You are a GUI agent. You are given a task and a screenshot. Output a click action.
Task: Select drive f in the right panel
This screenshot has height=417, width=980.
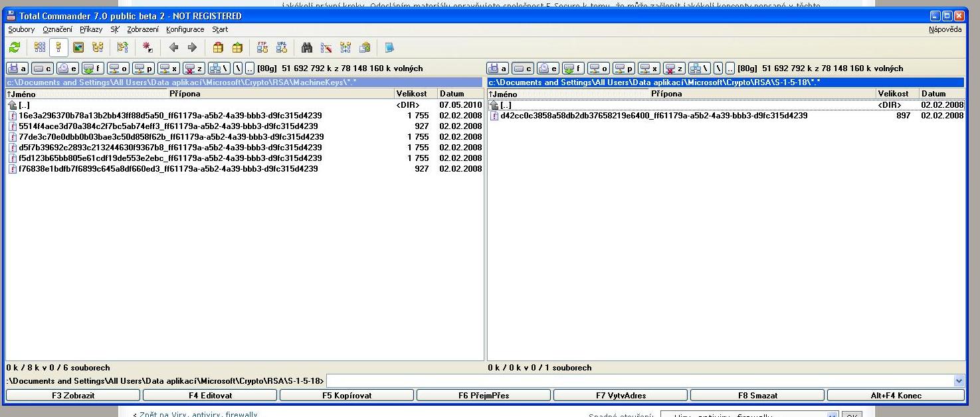tap(574, 68)
